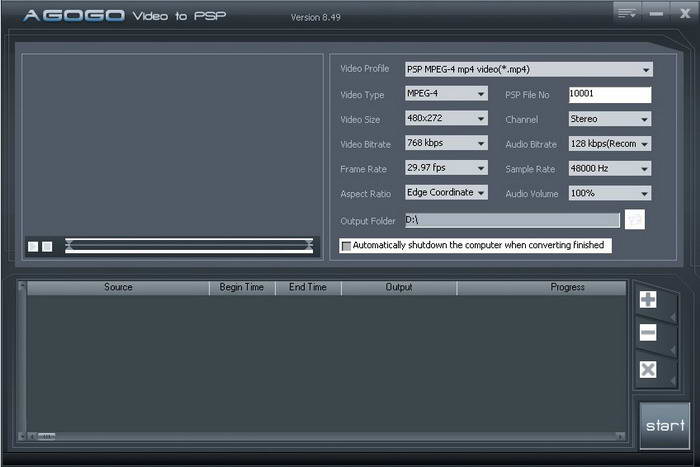Viewport: 700px width, 467px height.
Task: Open Aspect Ratio Edge Coordinate dropdown
Action: click(x=446, y=192)
